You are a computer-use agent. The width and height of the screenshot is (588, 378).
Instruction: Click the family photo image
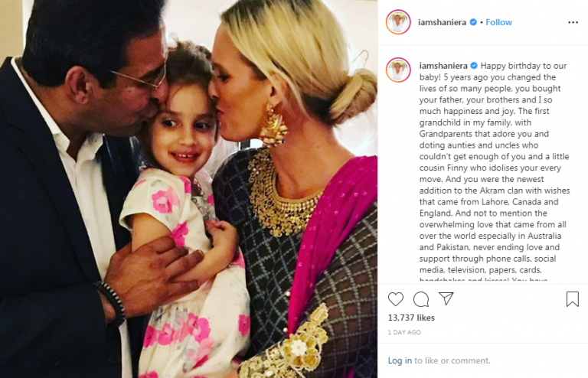pos(188,189)
